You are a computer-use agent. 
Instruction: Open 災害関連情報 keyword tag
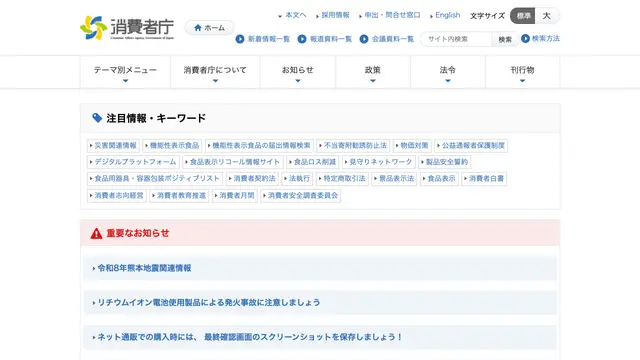(113, 145)
